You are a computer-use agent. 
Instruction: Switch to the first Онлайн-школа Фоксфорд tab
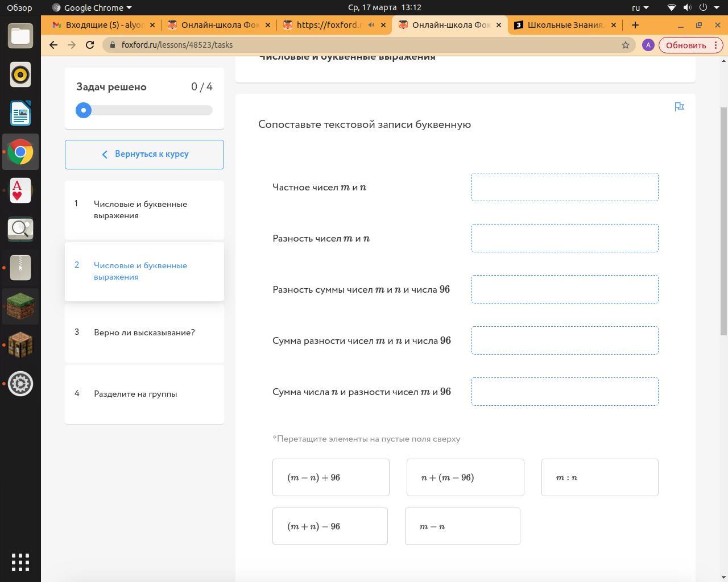click(x=219, y=25)
